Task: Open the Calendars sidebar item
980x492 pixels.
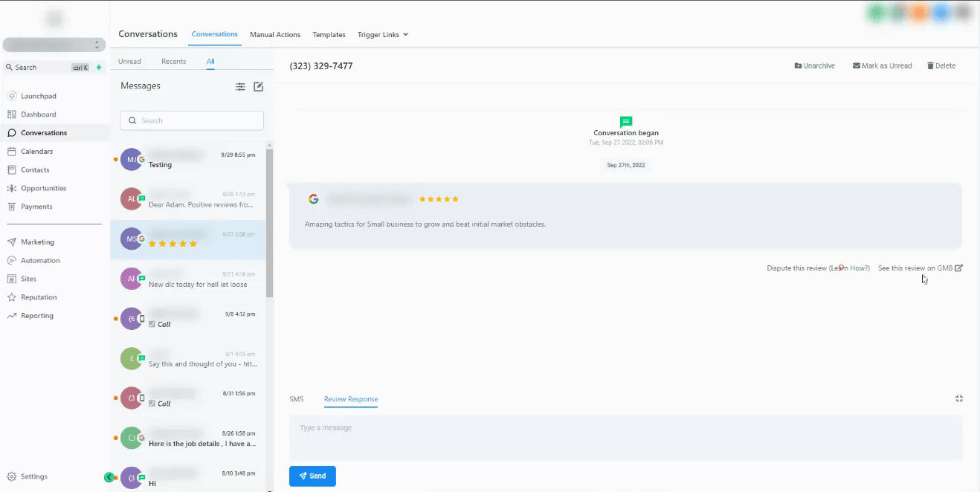Action: [x=36, y=152]
